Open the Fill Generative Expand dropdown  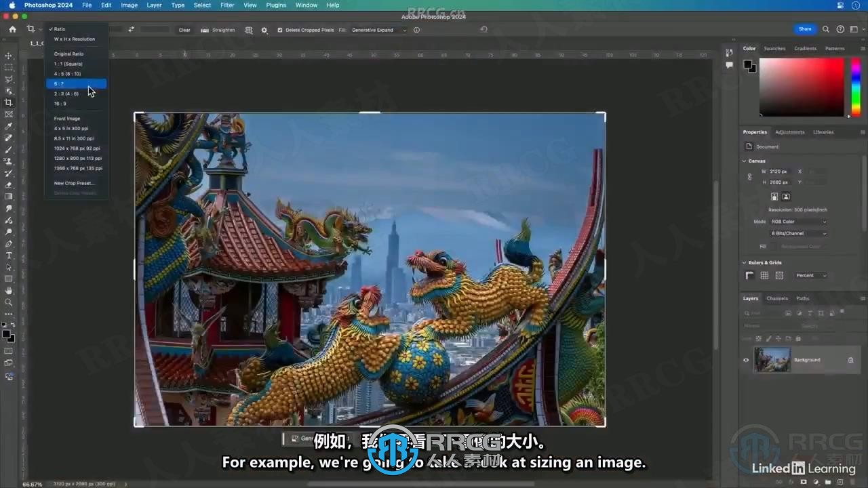coord(378,30)
